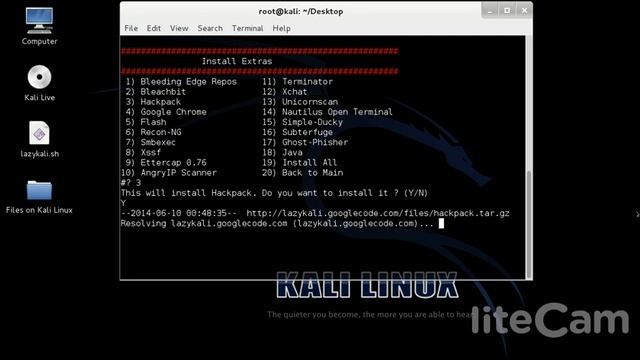
Task: Click the '11) Terminator' line
Action: pyautogui.click(x=298, y=82)
